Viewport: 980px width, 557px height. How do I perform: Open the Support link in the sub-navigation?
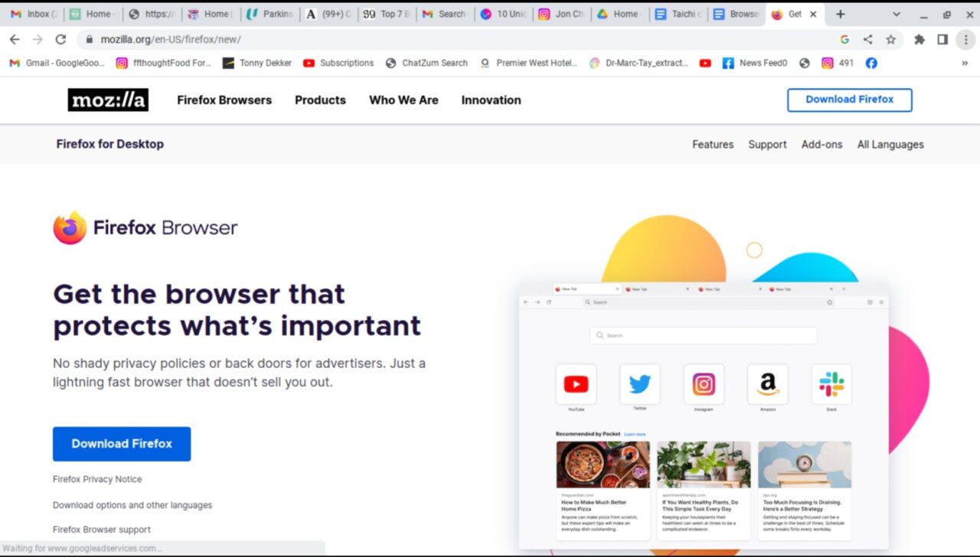[x=767, y=145]
